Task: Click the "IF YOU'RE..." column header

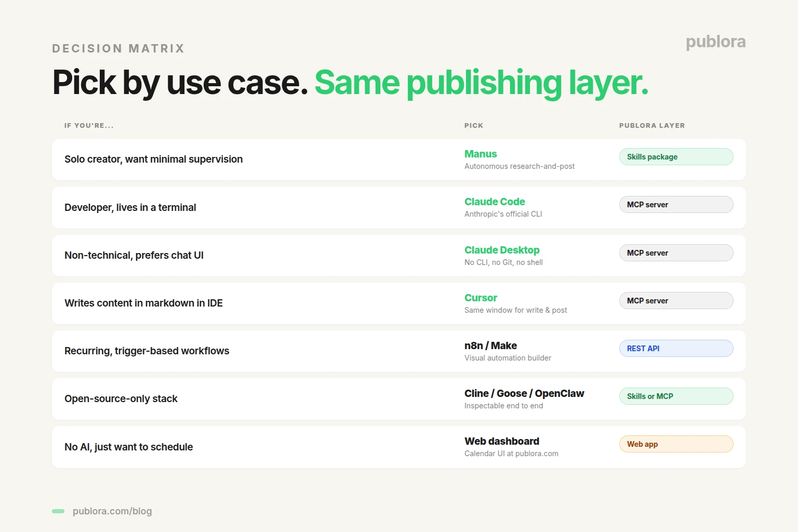Action: 89,126
